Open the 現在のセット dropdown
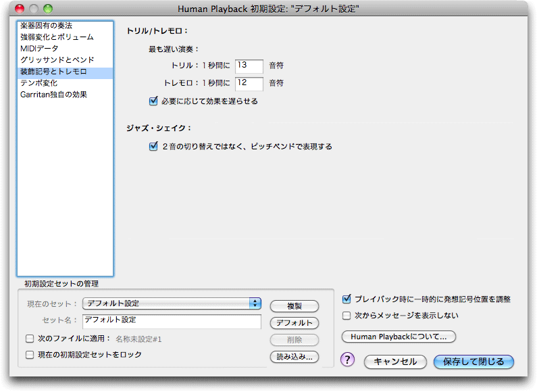The image size is (537, 392). pyautogui.click(x=172, y=303)
